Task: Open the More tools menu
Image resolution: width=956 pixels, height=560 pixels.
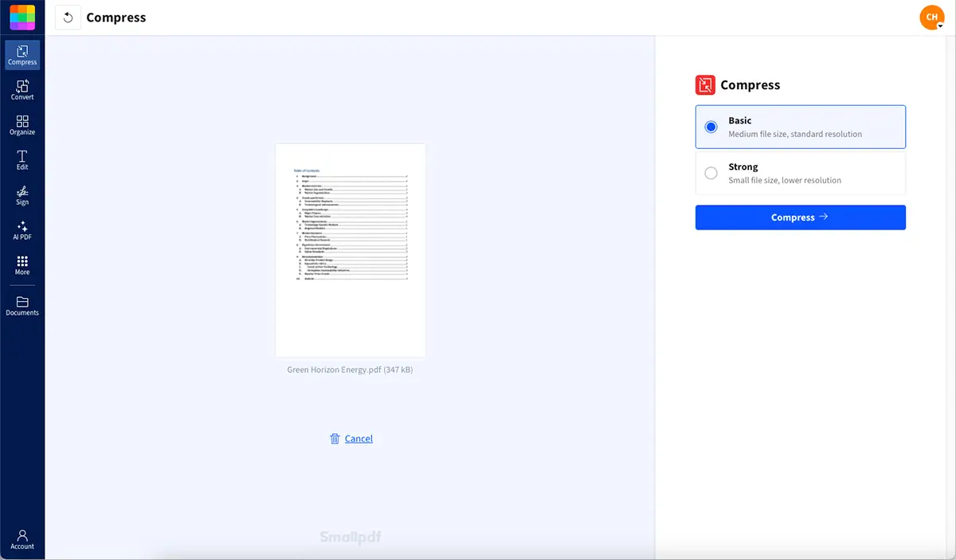Action: click(x=22, y=265)
